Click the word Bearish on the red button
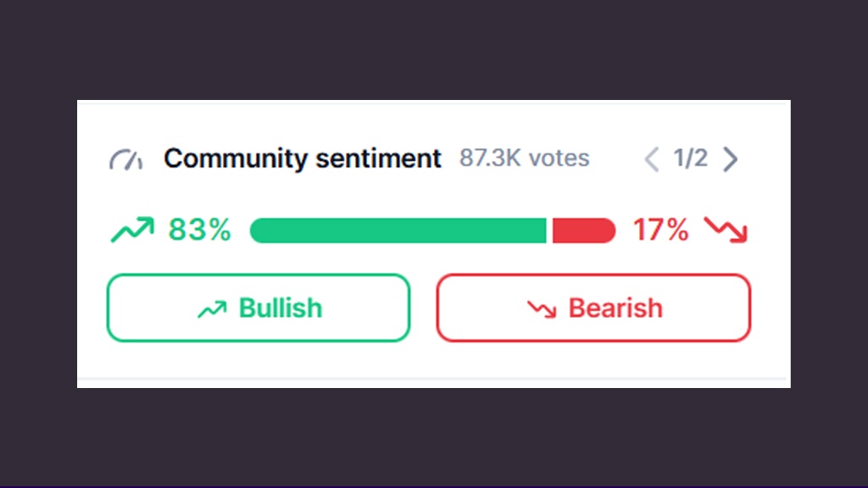 [615, 308]
